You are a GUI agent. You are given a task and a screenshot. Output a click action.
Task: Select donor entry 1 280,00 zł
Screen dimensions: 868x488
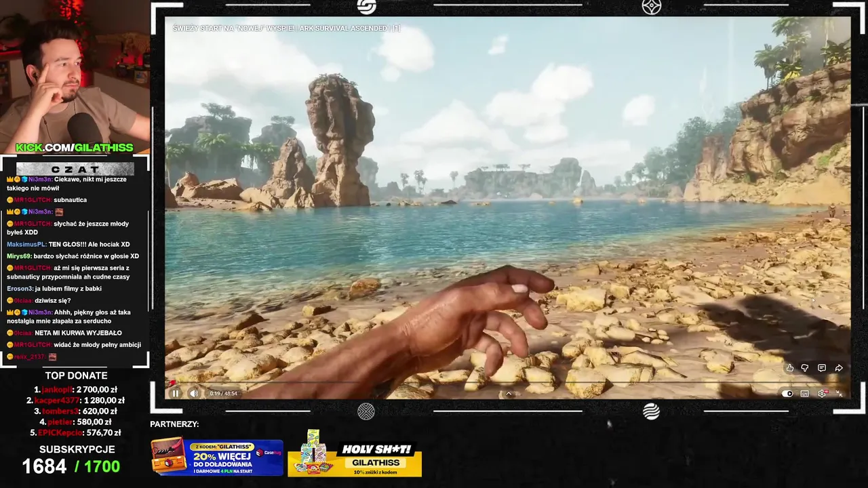click(76, 401)
